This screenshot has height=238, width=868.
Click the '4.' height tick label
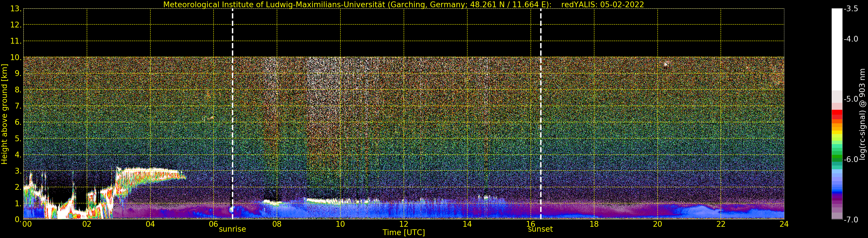[18, 155]
